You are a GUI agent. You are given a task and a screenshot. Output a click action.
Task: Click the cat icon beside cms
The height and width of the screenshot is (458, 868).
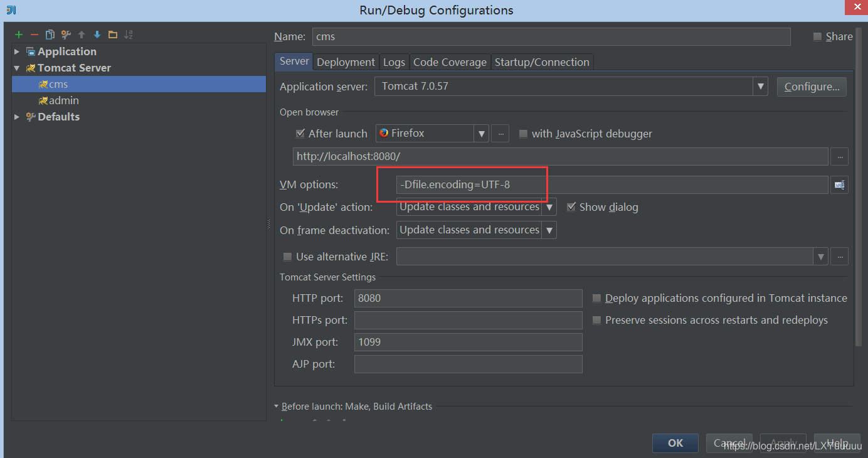coord(43,84)
